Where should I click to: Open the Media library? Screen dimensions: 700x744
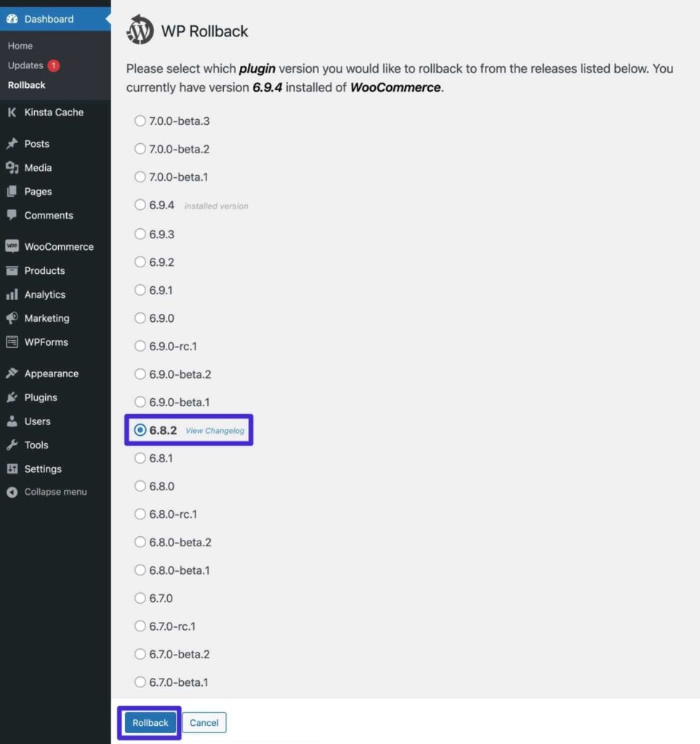point(38,167)
